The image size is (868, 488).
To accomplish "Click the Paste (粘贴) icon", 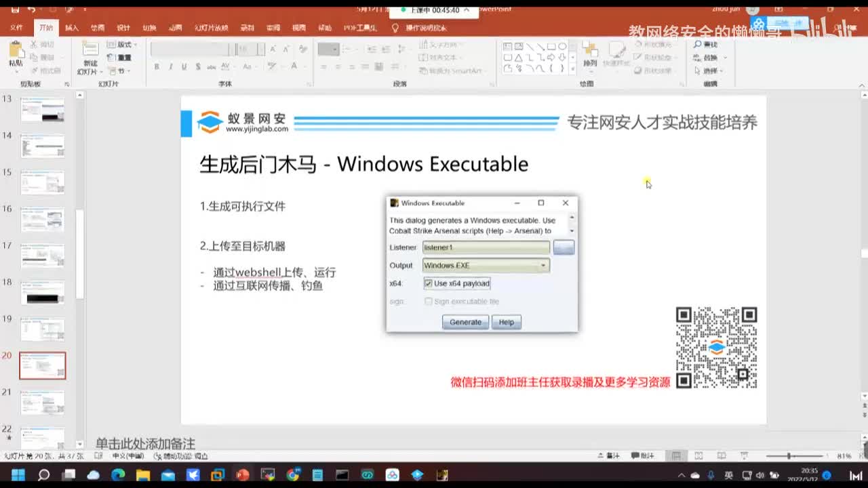I will [16, 51].
